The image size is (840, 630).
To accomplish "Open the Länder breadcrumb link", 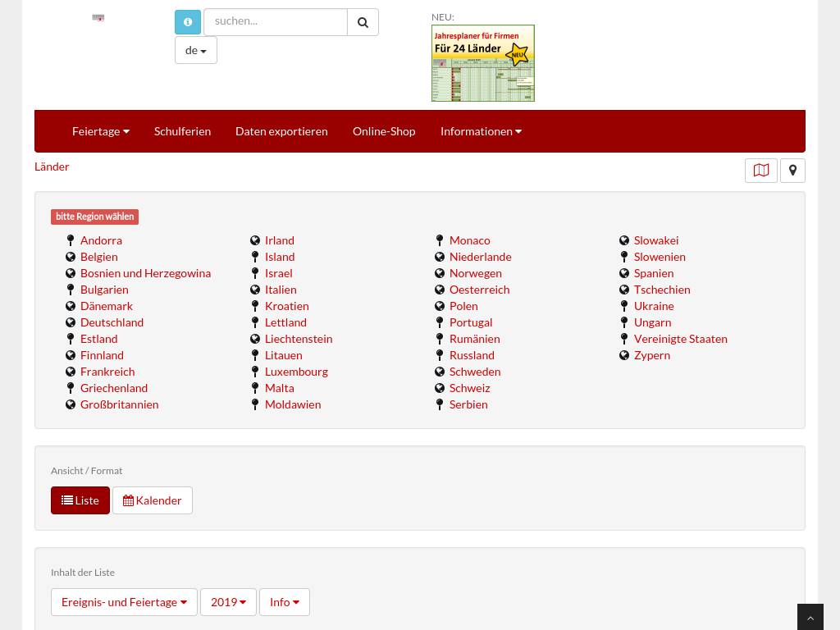I will 52,167.
